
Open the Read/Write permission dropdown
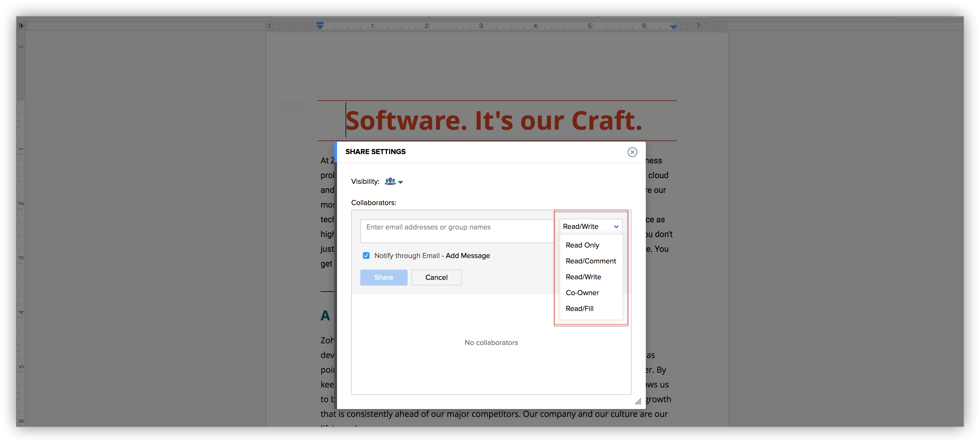[591, 226]
